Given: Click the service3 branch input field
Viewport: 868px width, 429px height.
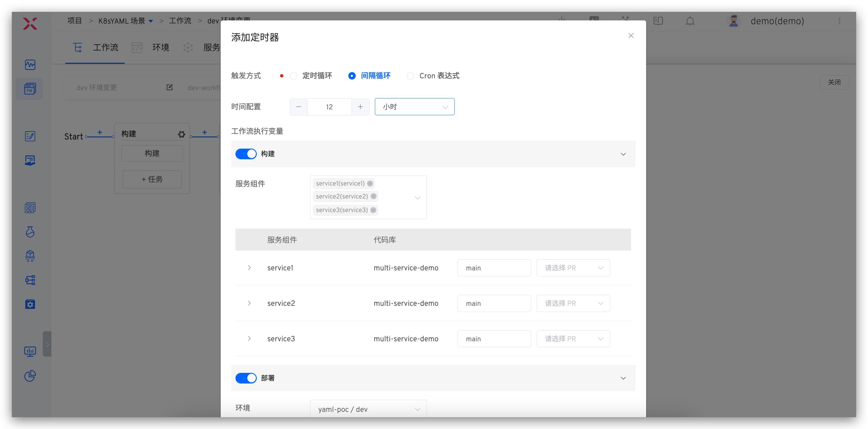Looking at the screenshot, I should click(494, 339).
